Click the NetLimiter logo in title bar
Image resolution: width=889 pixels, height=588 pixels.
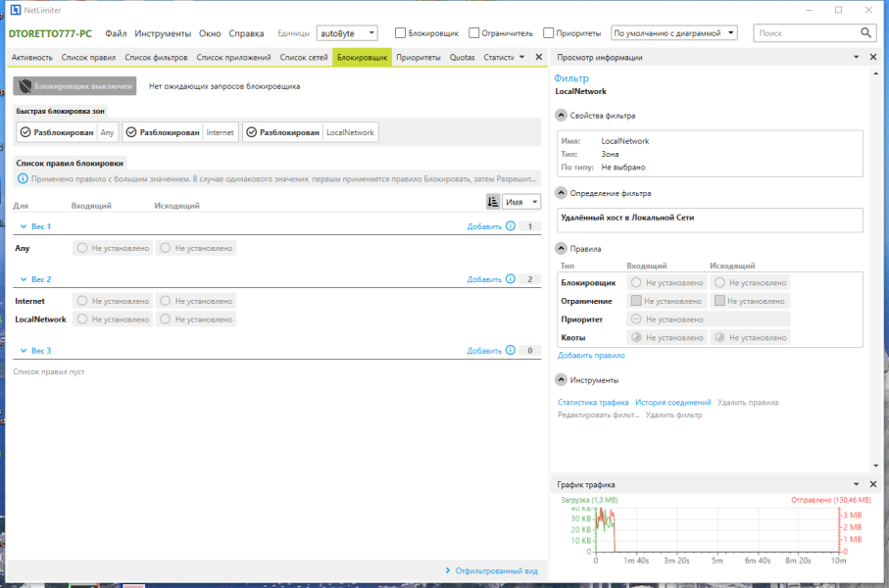pos(16,10)
